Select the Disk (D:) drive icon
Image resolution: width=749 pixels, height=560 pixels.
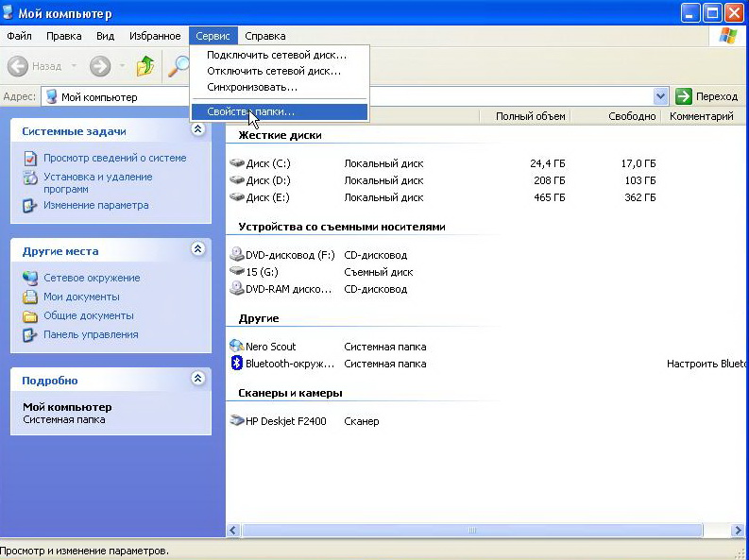(x=237, y=180)
